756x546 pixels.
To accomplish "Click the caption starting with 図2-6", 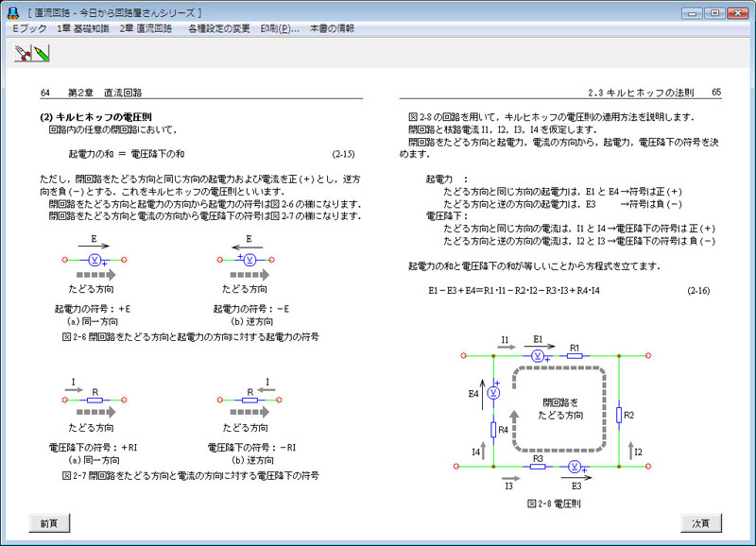I will pos(191,337).
